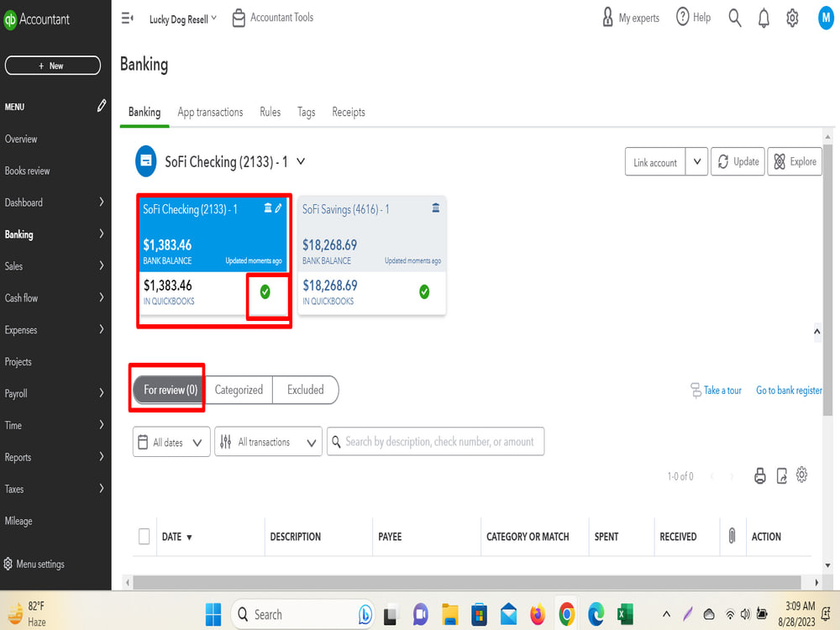
Task: Open Excel from taskbar
Action: (625, 614)
